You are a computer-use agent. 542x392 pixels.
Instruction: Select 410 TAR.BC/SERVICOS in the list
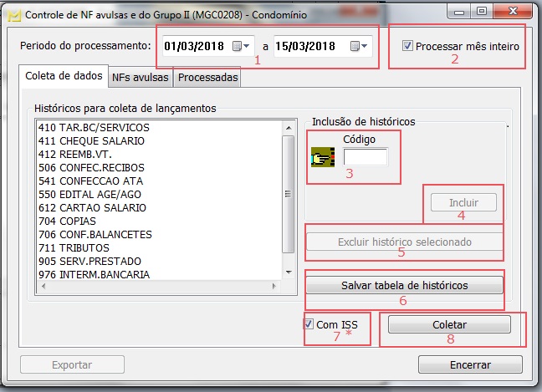point(94,127)
